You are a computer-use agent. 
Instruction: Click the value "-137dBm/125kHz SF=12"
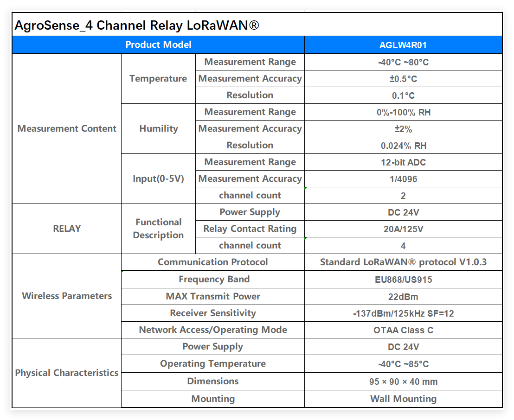[x=403, y=313]
